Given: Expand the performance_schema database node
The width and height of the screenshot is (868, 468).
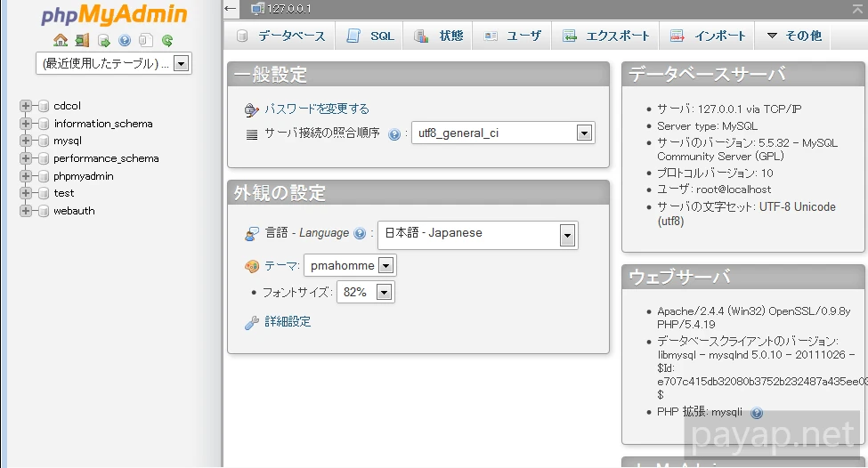Looking at the screenshot, I should [25, 158].
